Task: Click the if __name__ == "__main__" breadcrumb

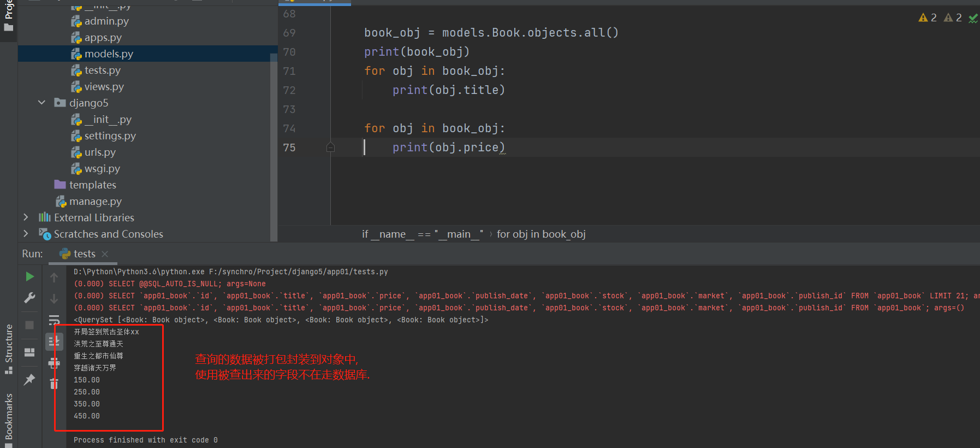Action: [422, 234]
